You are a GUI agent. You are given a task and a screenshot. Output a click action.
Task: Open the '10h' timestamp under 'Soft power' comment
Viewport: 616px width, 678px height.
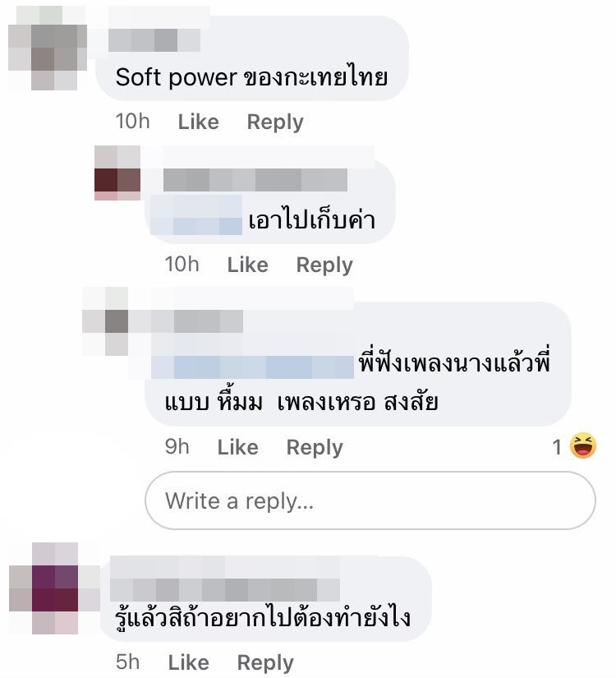(133, 122)
